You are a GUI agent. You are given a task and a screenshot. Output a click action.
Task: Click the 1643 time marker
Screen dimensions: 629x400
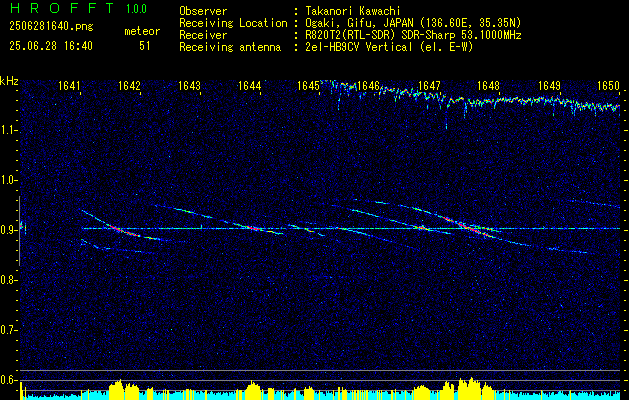point(189,85)
